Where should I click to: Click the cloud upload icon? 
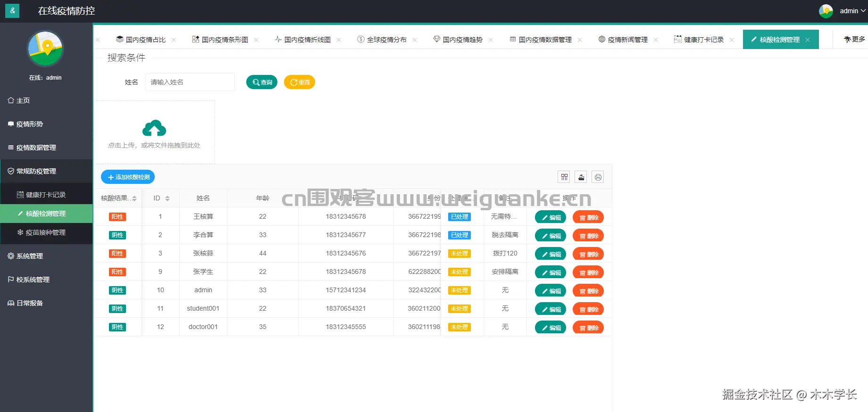[154, 128]
